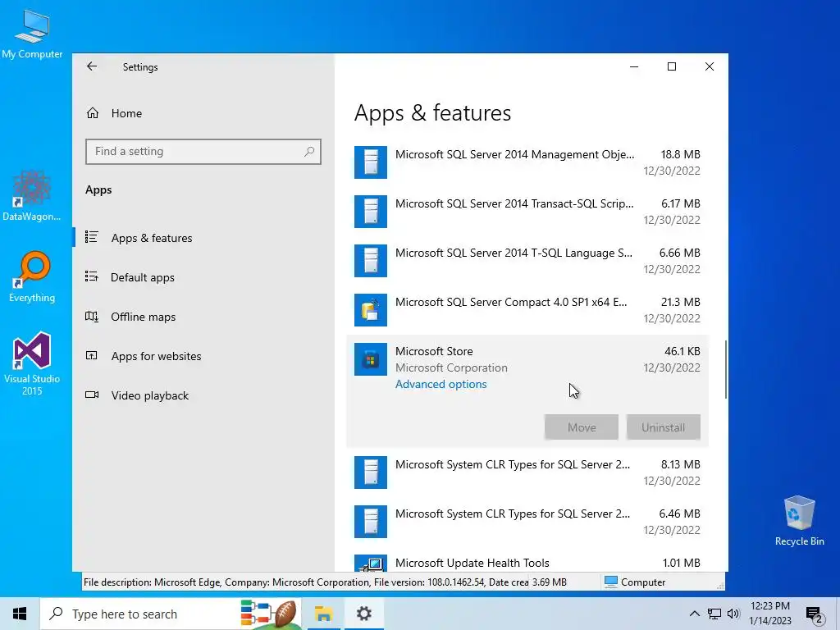This screenshot has height=630, width=840.
Task: Click the magnifier icon in Find a setting
Action: tap(309, 152)
